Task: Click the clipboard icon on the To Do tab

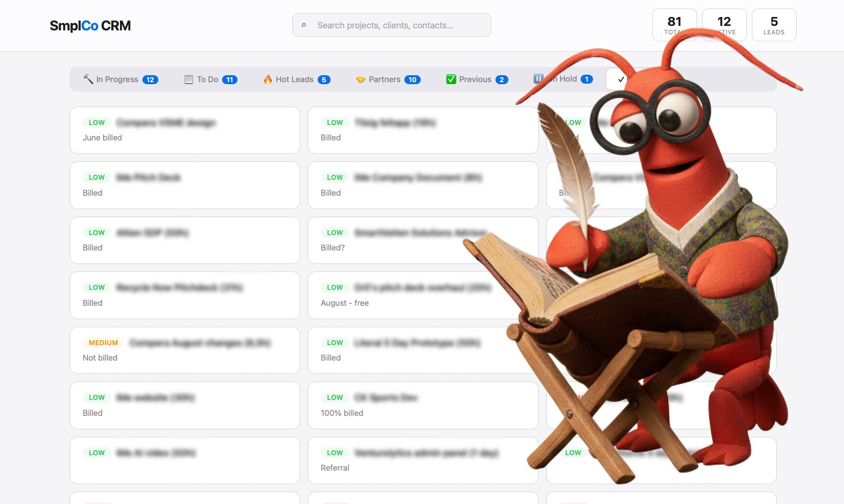Action: pyautogui.click(x=188, y=79)
